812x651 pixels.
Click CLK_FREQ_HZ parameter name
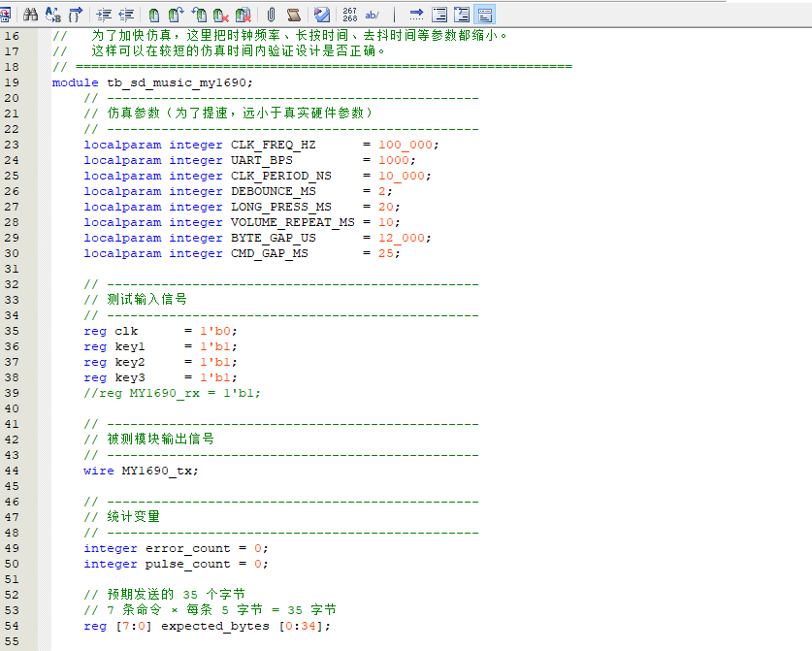pos(273,145)
